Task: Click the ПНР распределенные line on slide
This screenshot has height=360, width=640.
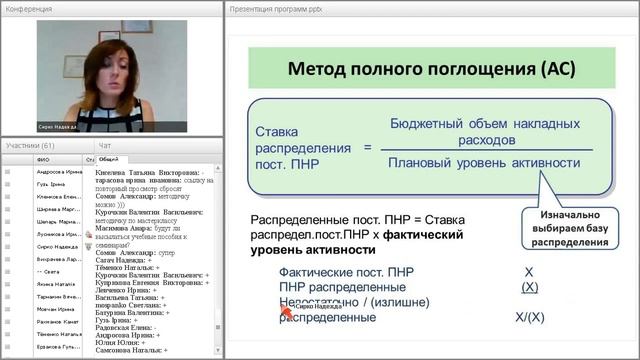Action: pyautogui.click(x=342, y=287)
